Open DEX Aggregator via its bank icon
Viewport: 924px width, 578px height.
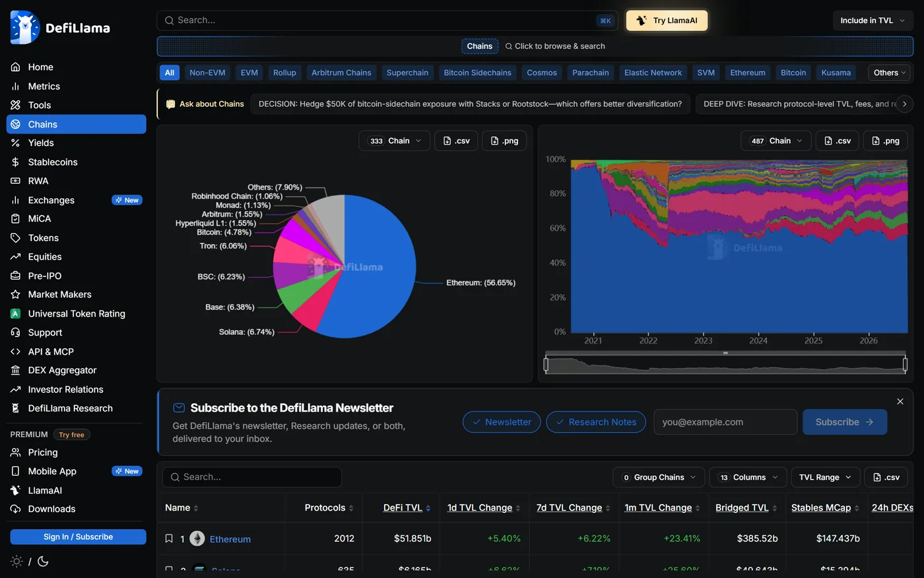[15, 371]
